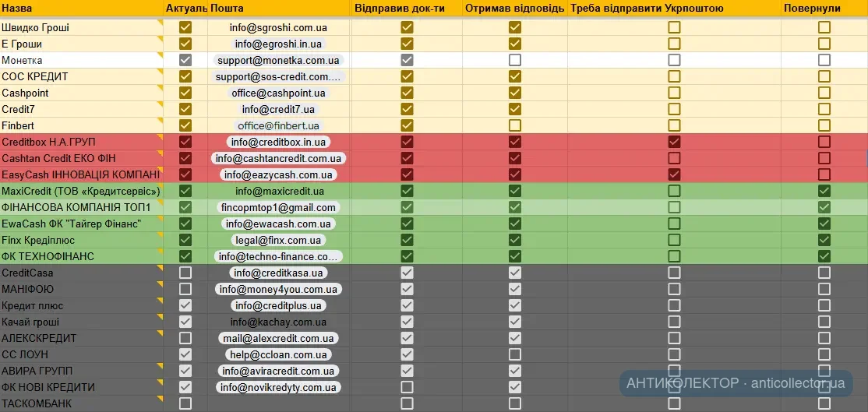Open the info@sgroshi.com.ua email chip
The width and height of the screenshot is (868, 412).
pyautogui.click(x=278, y=27)
